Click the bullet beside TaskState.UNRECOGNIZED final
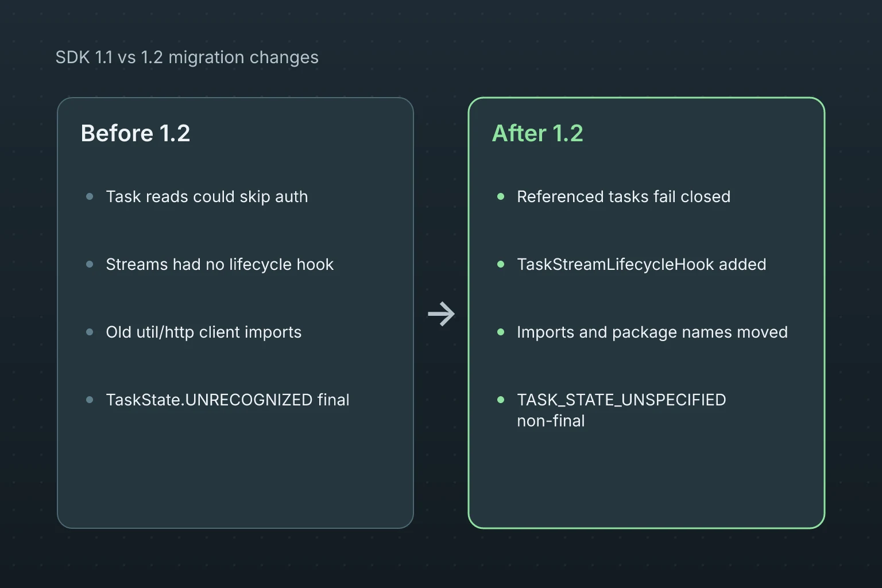The height and width of the screenshot is (588, 882). coord(90,400)
